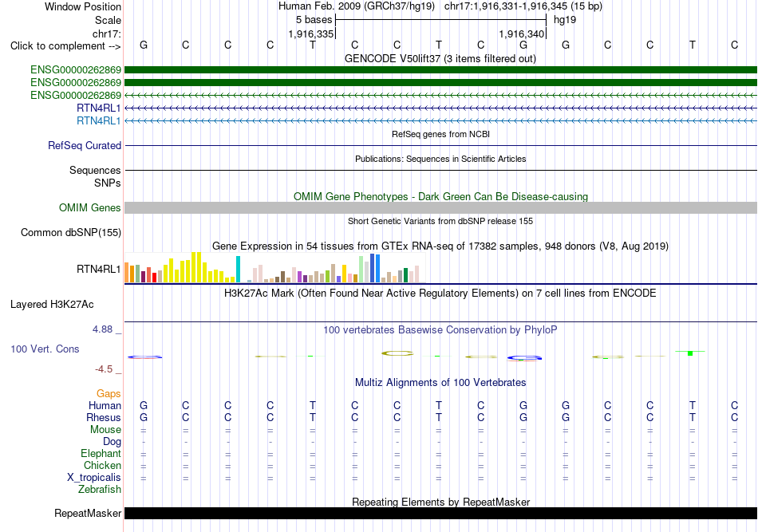Click the OMIM Gene Phenotypes title
Screen dimensions: 758x532
coord(441,197)
